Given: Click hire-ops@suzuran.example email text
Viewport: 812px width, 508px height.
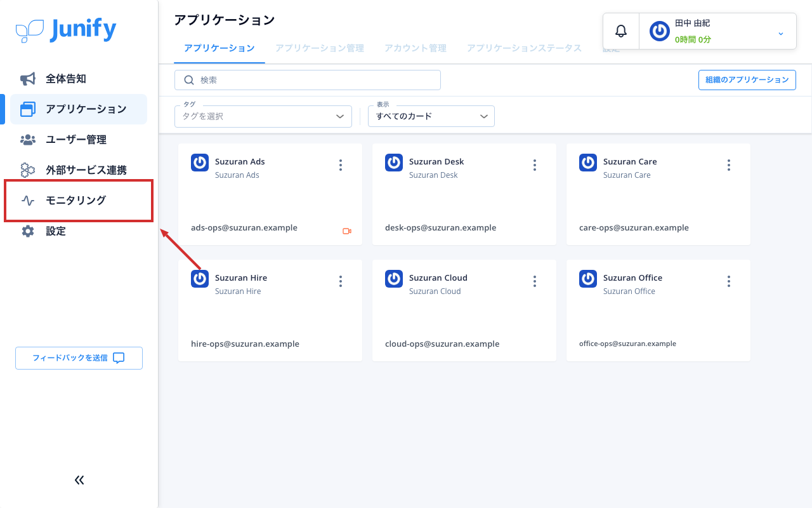Looking at the screenshot, I should 245,344.
